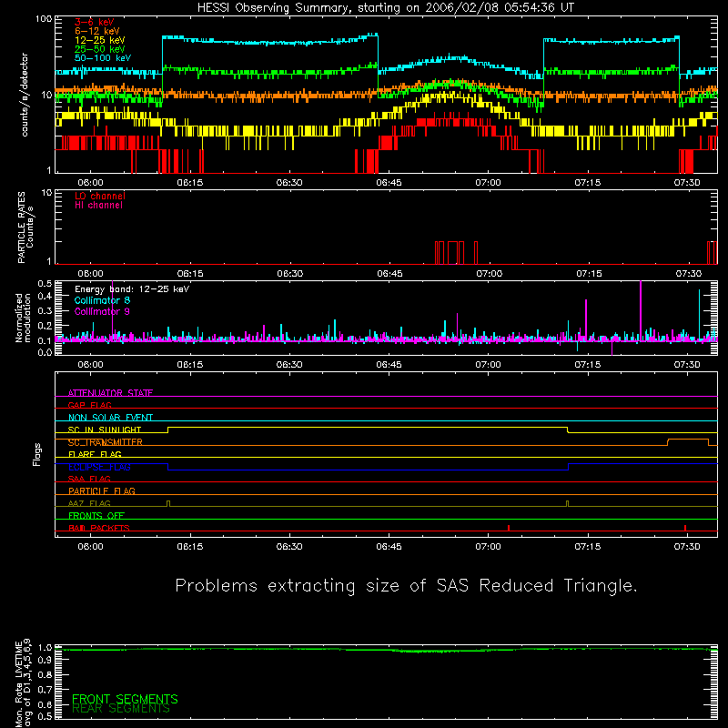Click the vertical Flags axis label
Image resolution: width=728 pixels, height=728 pixels.
[37, 454]
